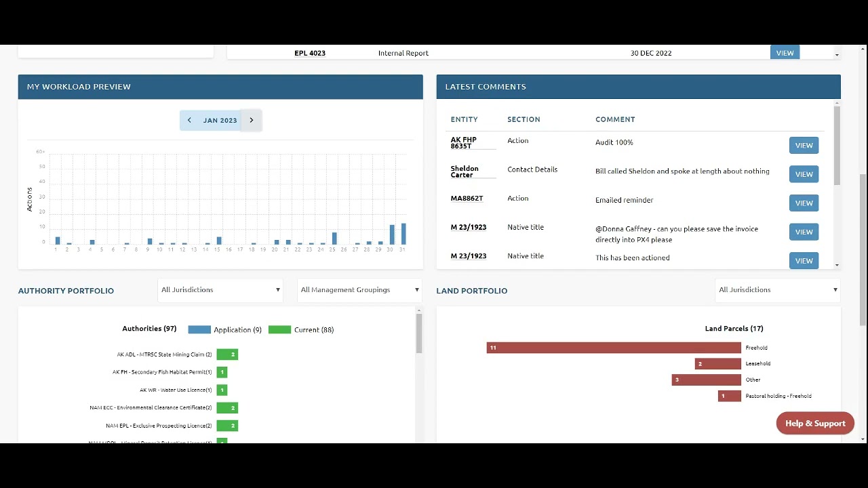
Task: Open the AK FHP 8635T entity link
Action: [x=464, y=143]
